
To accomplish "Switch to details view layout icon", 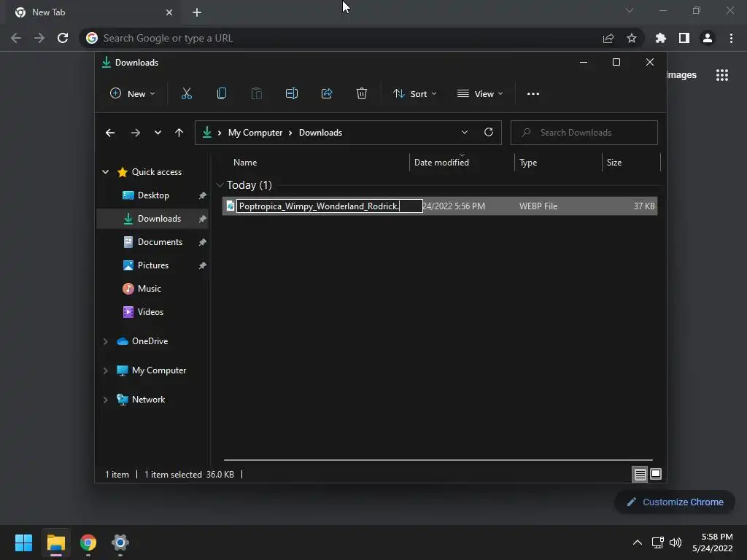I will coord(640,474).
